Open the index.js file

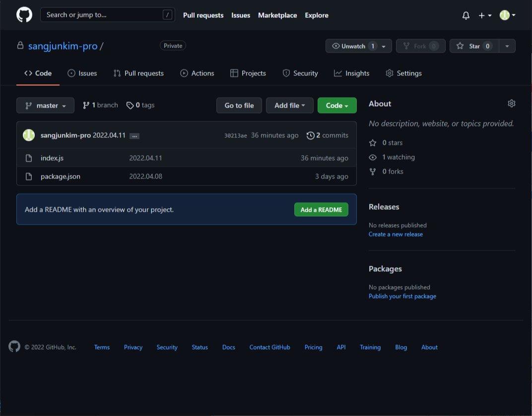pyautogui.click(x=52, y=158)
